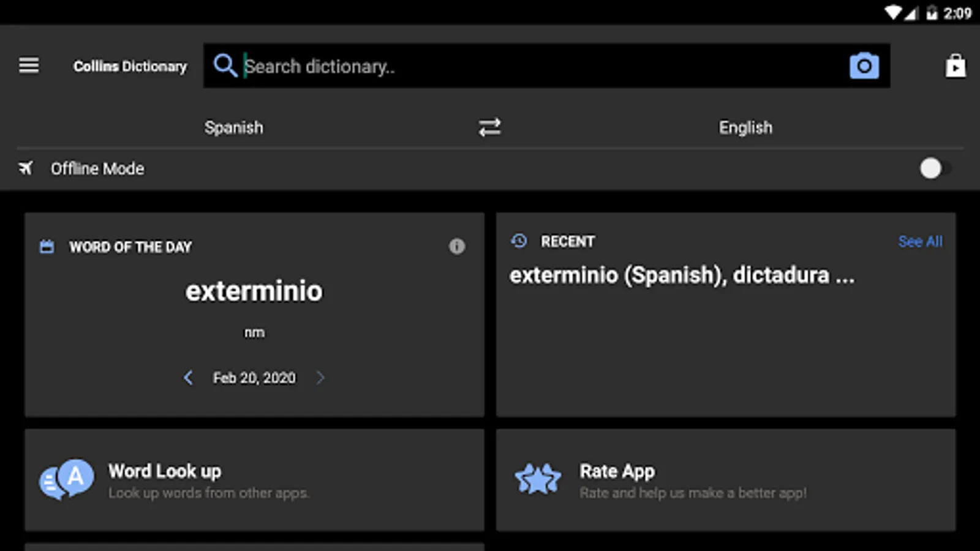The height and width of the screenshot is (551, 980).
Task: Open recent entry exterminio (Spanish), dictadura
Action: pyautogui.click(x=682, y=275)
